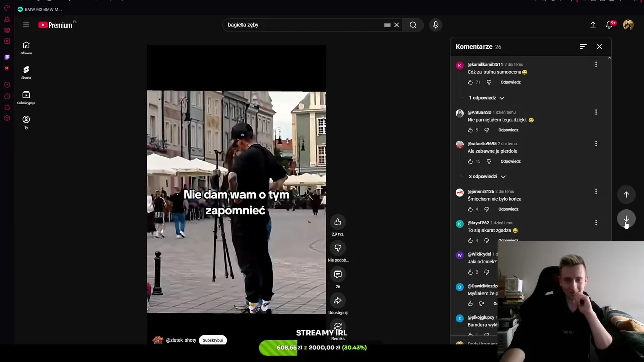Viewport: 644px width, 362px height.
Task: Open the Remiks option
Action: point(338,327)
